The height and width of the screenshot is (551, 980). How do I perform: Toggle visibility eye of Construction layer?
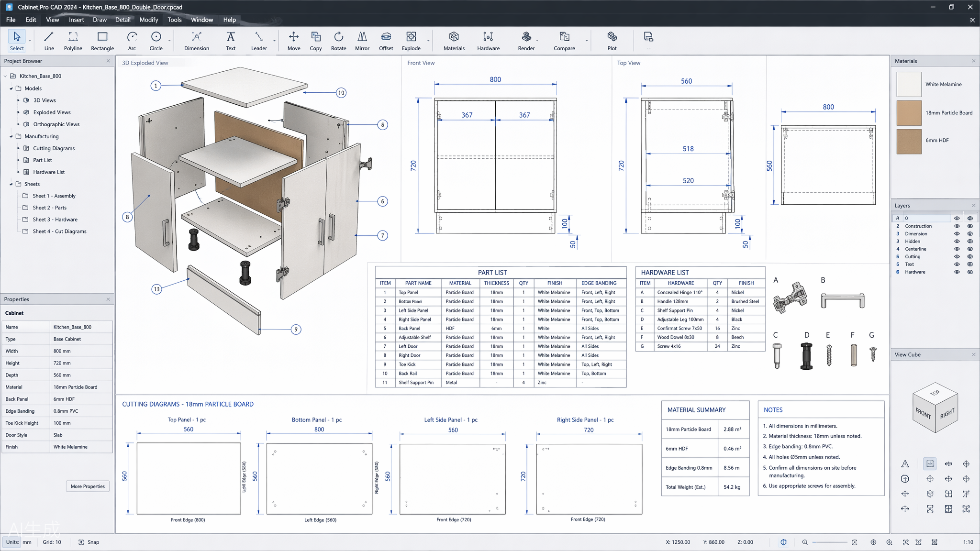coord(957,226)
